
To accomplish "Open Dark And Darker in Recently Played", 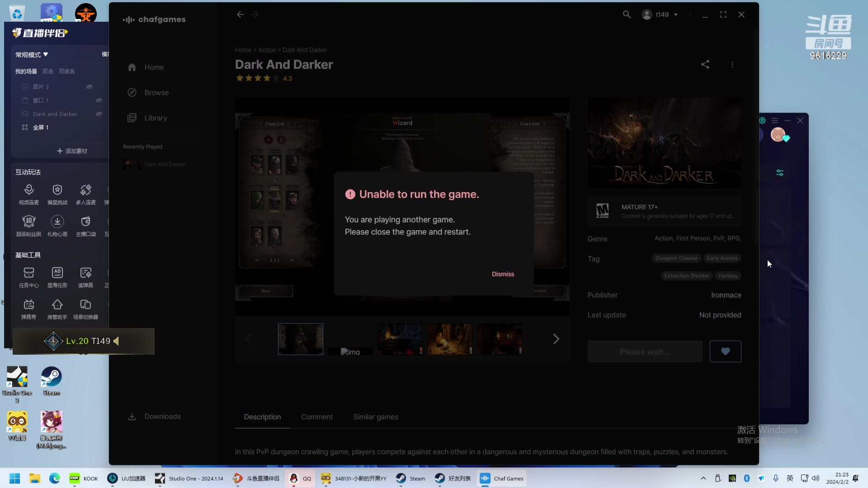I will click(155, 164).
